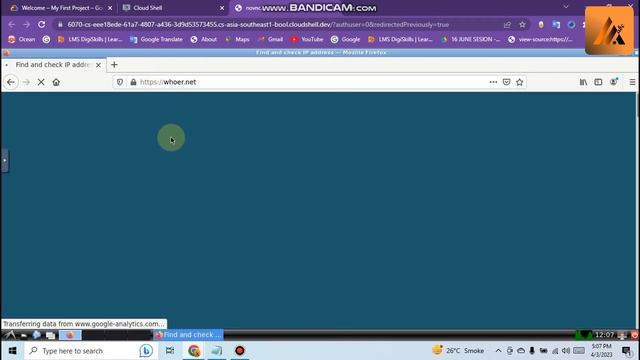The height and width of the screenshot is (360, 640).
Task: Click the Kali menu icon in remote panel
Action: click(x=10, y=335)
